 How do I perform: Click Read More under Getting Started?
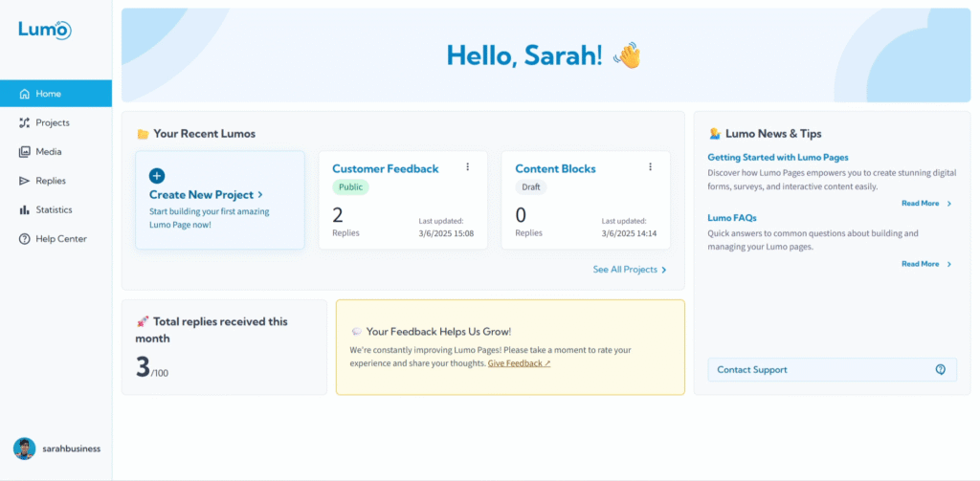(920, 204)
